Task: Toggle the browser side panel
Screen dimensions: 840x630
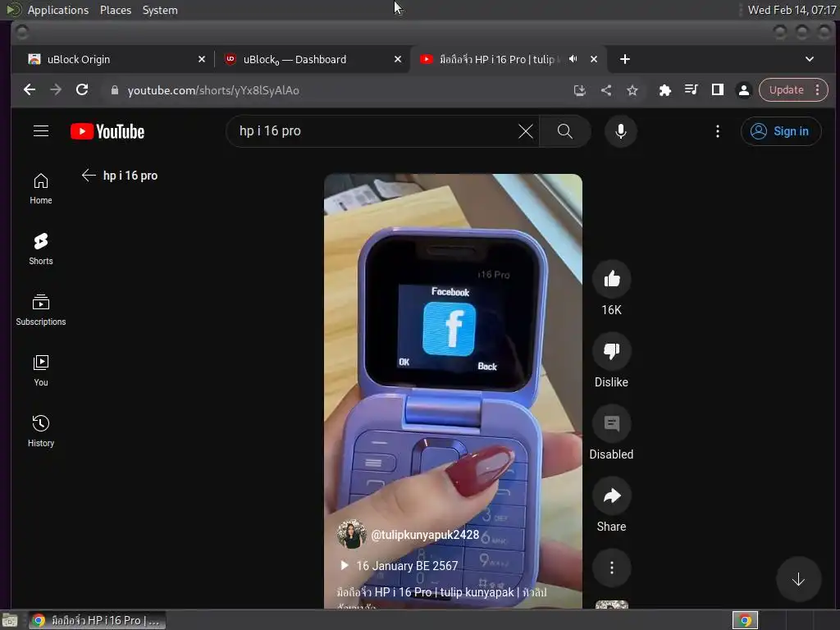Action: pyautogui.click(x=717, y=90)
